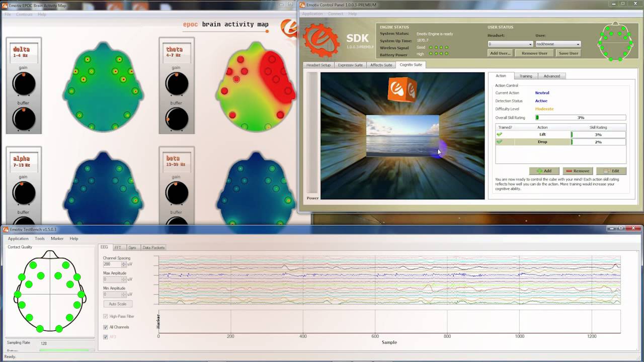Open the Connect menu in Control Panel
644x362 pixels.
pos(336,14)
